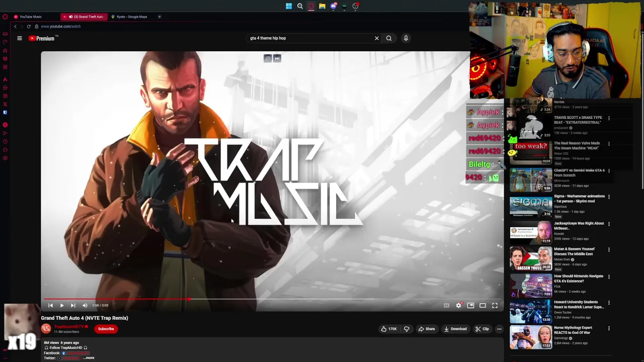Open options menu for Norse Mythology video
The image size is (644, 362).
(609, 329)
